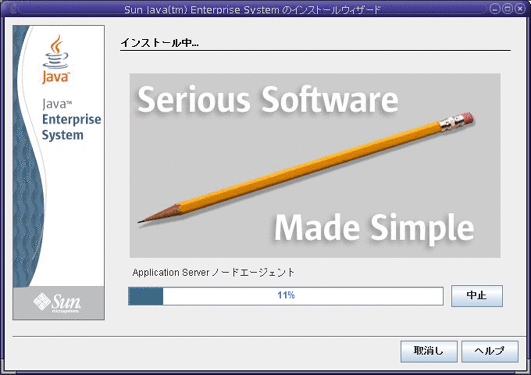Click the 'インストール中...' heading
Viewport: 531px width, 375px height.
click(160, 43)
